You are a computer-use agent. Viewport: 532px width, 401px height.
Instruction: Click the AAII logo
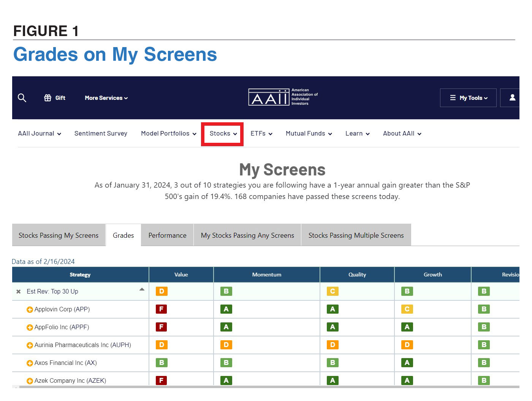click(x=283, y=97)
